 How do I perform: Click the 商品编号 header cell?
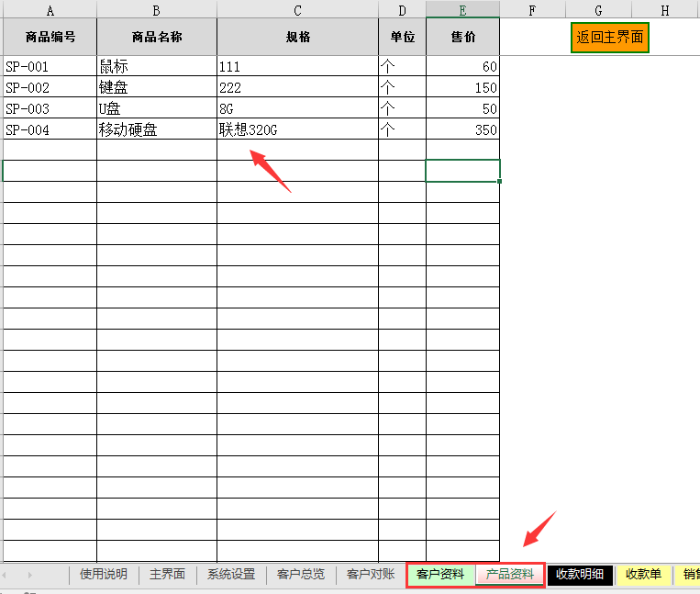[50, 37]
